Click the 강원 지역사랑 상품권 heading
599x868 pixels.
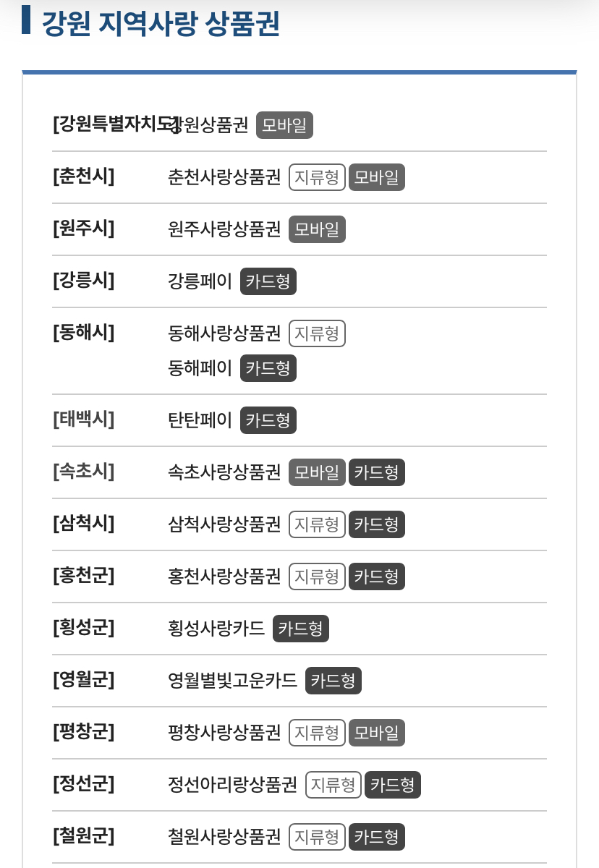pos(161,22)
